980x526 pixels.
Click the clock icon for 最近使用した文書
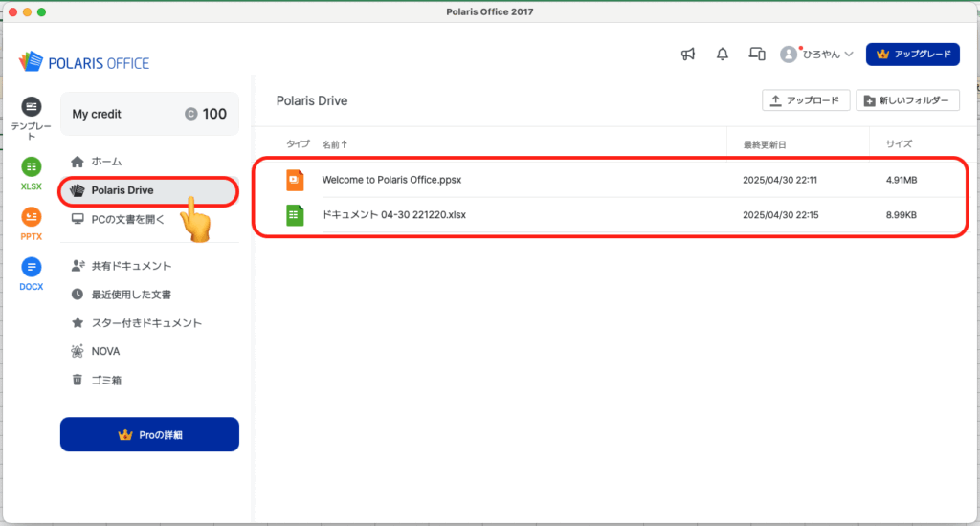click(x=78, y=295)
